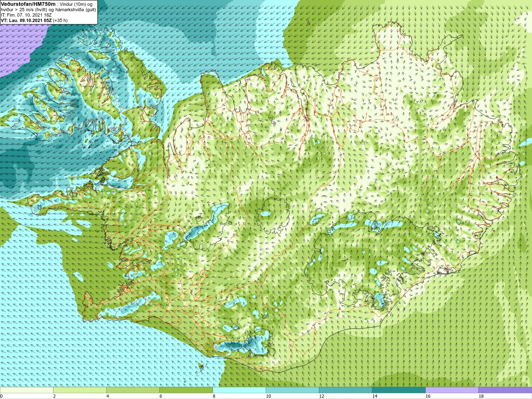This screenshot has width=532, height=399.
Task: Click the scale label '6'
Action: coord(161,396)
